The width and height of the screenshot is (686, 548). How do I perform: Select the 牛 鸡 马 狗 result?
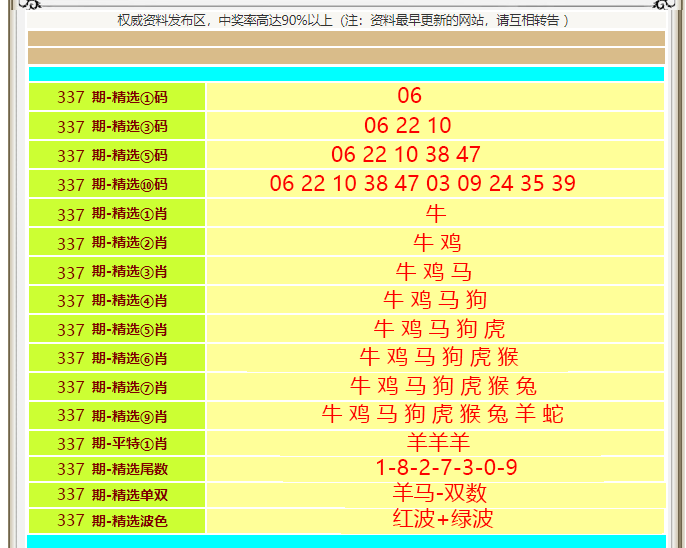[435, 300]
